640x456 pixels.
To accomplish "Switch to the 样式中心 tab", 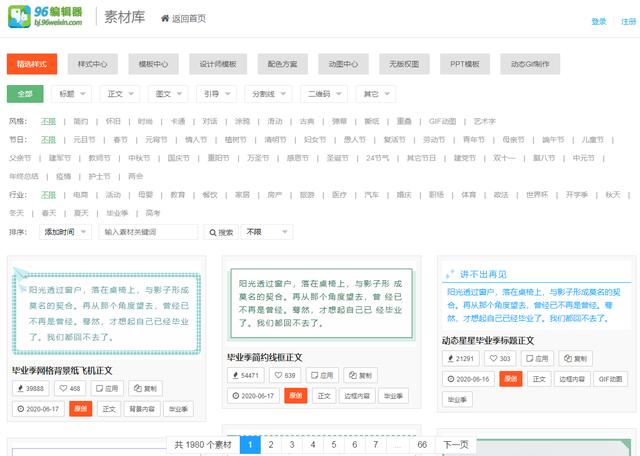I will tap(93, 64).
